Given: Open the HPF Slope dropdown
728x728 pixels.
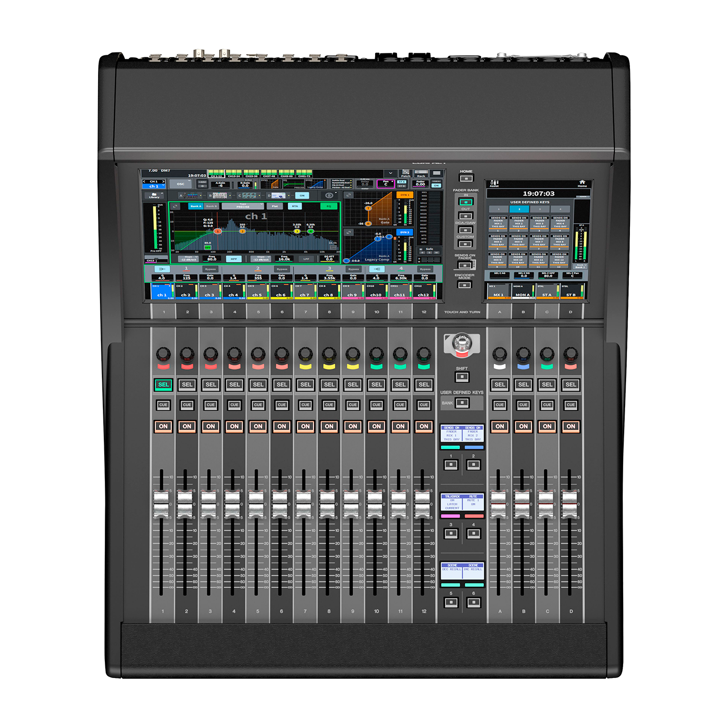Looking at the screenshot, I should (x=188, y=259).
